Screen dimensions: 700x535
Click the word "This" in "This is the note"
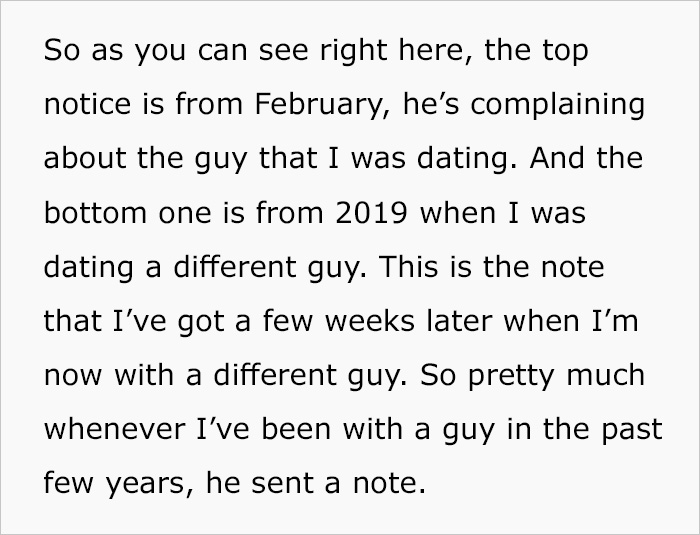point(408,267)
